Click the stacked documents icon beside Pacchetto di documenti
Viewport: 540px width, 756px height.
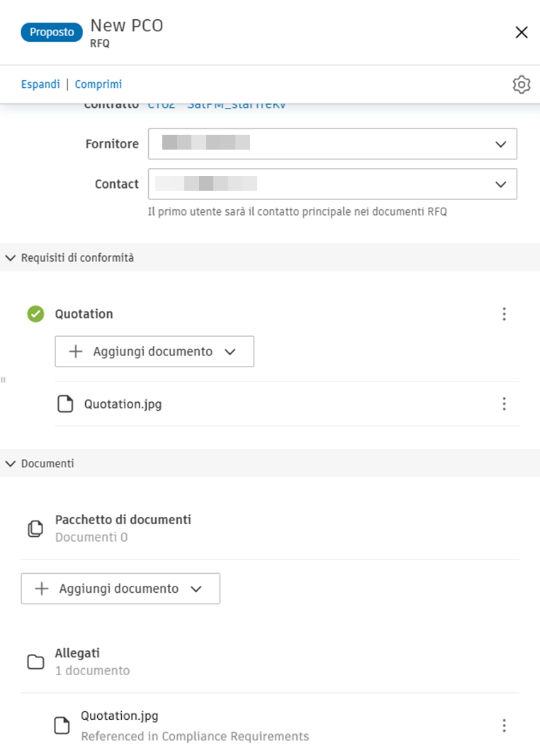[x=34, y=528]
